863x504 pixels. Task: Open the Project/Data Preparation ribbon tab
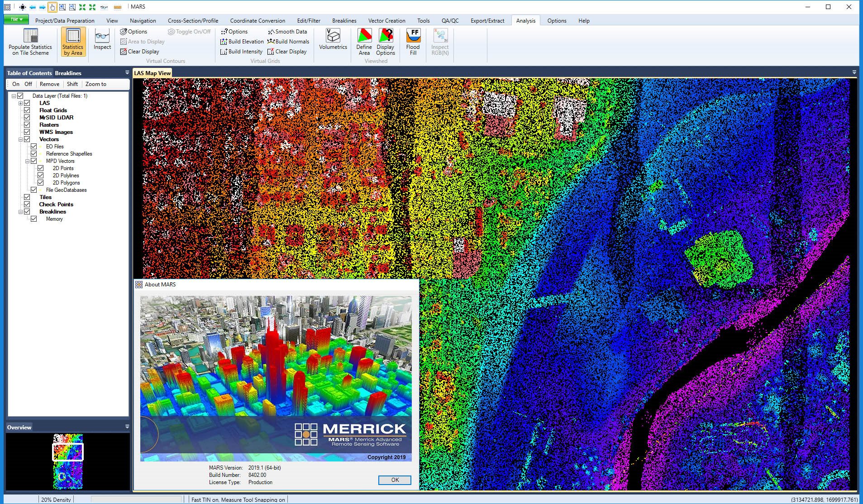65,21
